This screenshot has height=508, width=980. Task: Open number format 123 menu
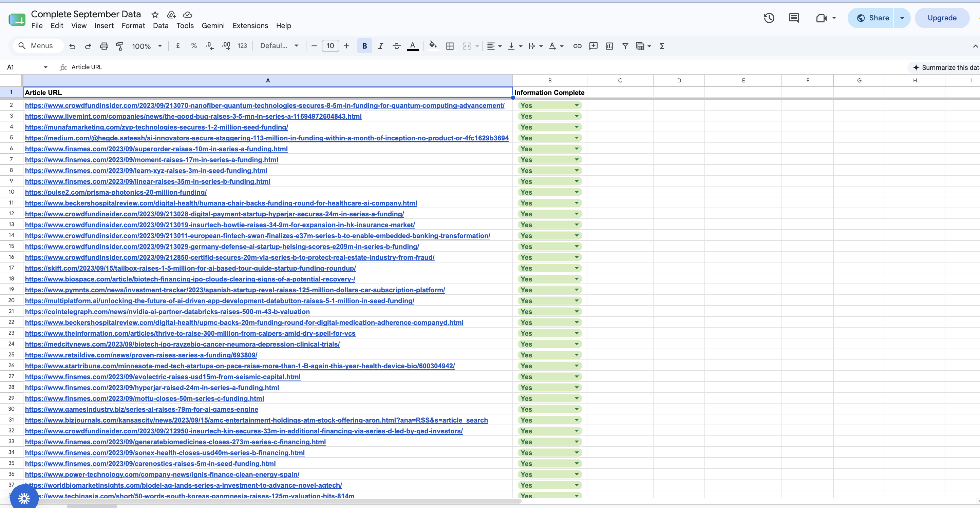tap(242, 46)
